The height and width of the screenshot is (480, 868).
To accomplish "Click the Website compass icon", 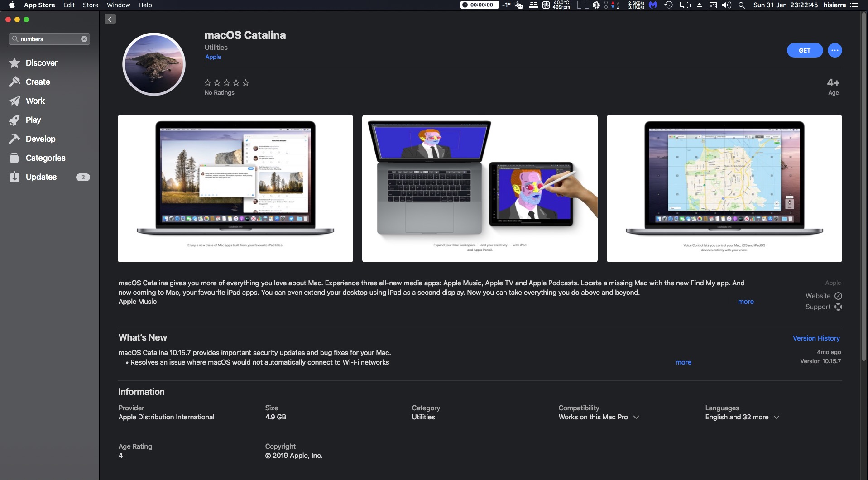I will point(838,296).
